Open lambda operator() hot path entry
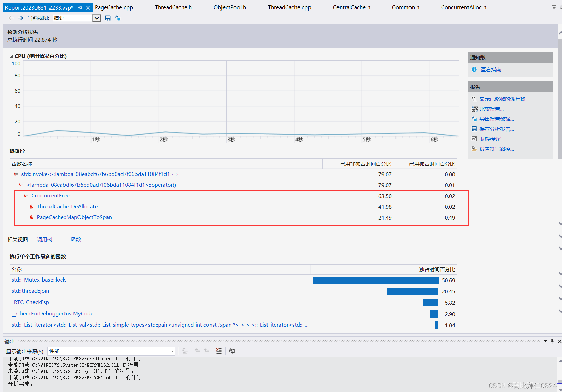562x392 pixels. [x=101, y=185]
